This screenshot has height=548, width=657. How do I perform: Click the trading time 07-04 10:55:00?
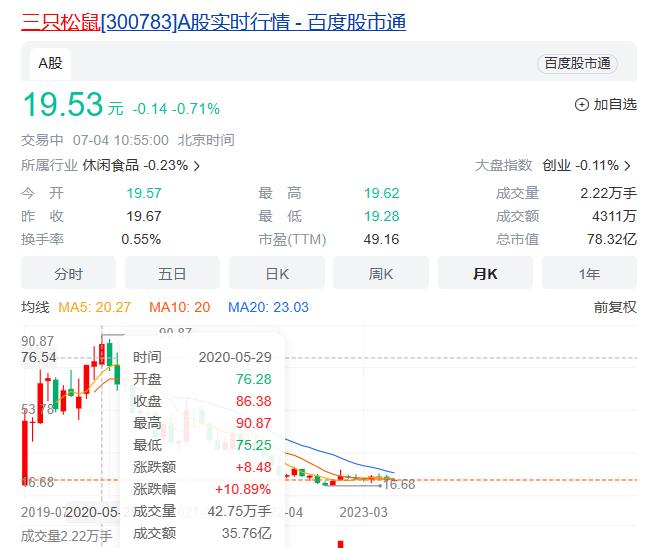point(121,140)
